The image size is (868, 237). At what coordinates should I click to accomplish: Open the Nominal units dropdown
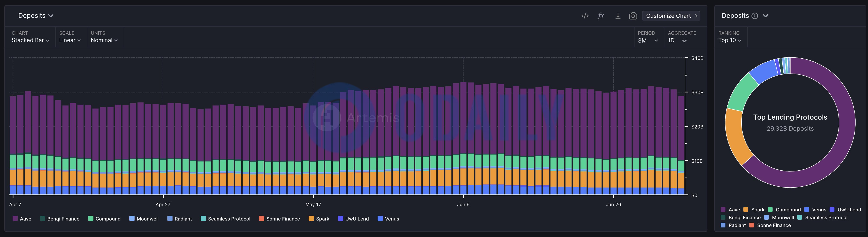pos(104,40)
